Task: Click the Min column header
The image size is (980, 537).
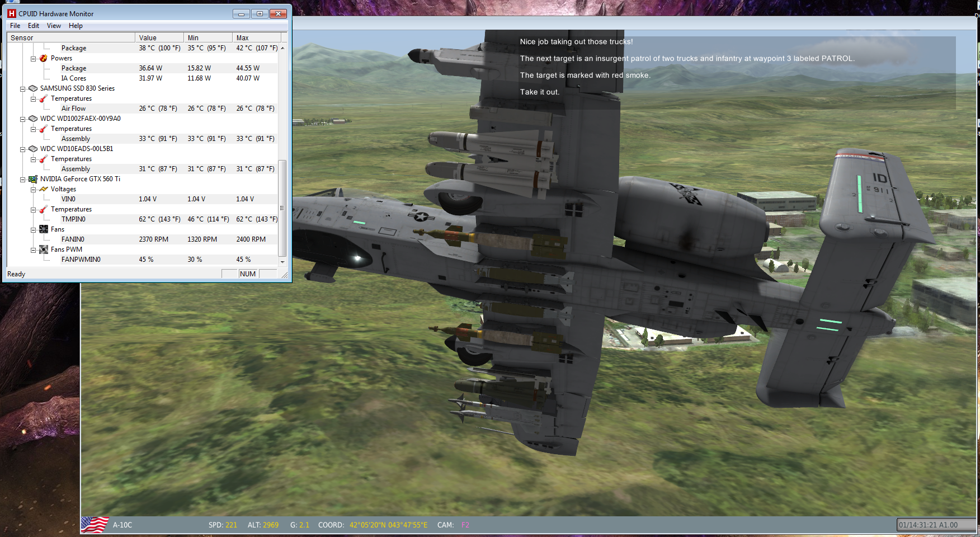Action: tap(208, 37)
